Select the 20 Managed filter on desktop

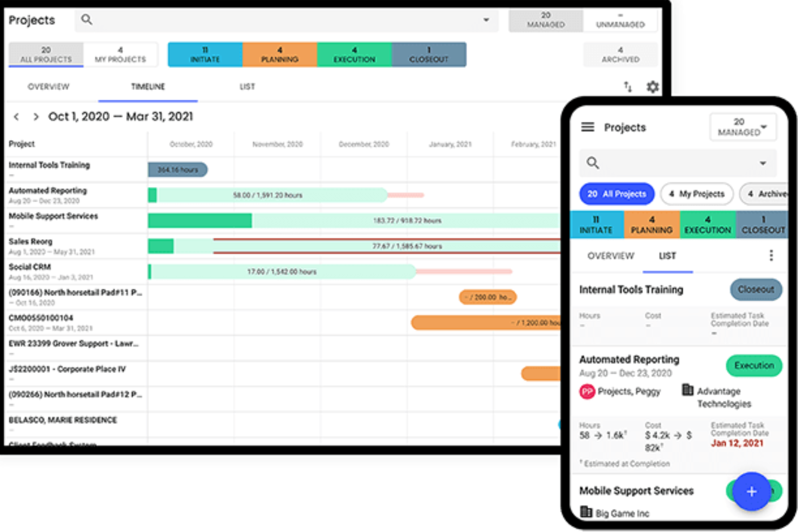(x=546, y=20)
